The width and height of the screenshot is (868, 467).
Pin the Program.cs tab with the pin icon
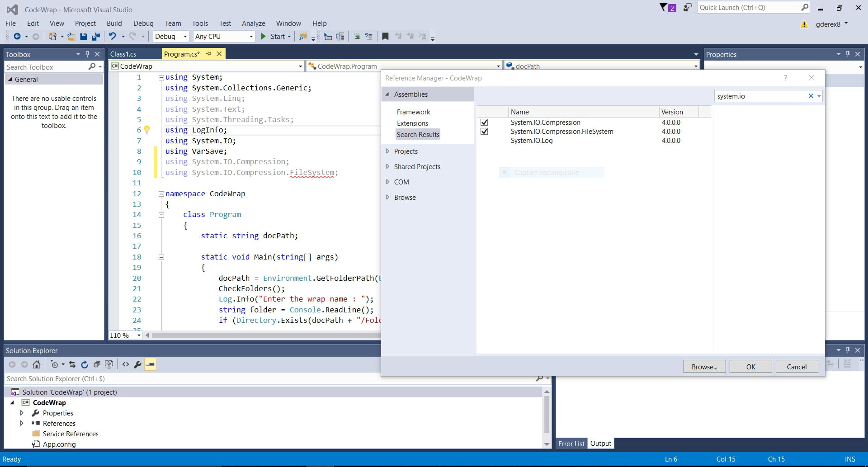coord(208,54)
